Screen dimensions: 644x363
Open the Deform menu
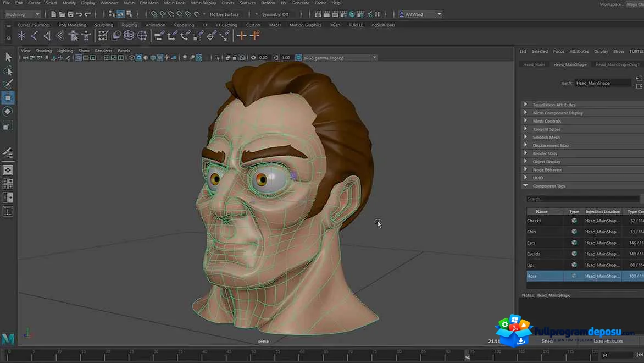click(268, 3)
